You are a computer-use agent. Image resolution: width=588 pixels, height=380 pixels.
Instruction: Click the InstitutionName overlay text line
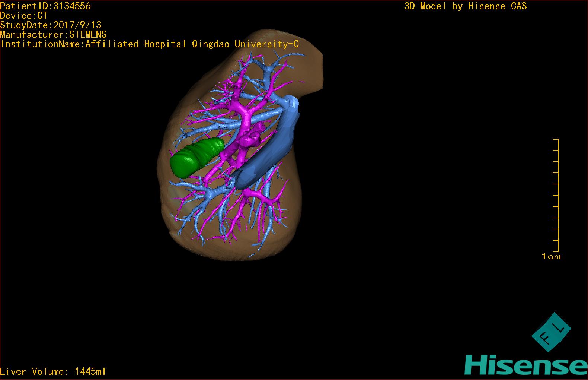click(150, 44)
